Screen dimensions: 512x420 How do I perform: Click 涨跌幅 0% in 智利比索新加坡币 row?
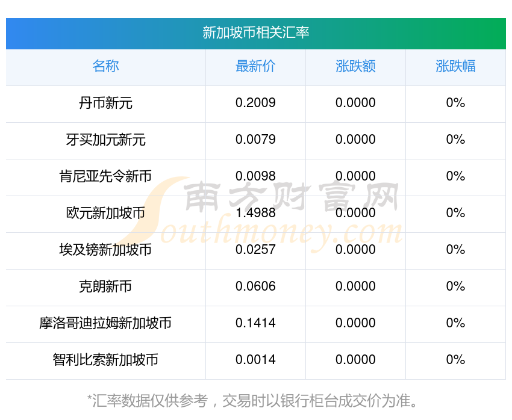click(x=455, y=360)
